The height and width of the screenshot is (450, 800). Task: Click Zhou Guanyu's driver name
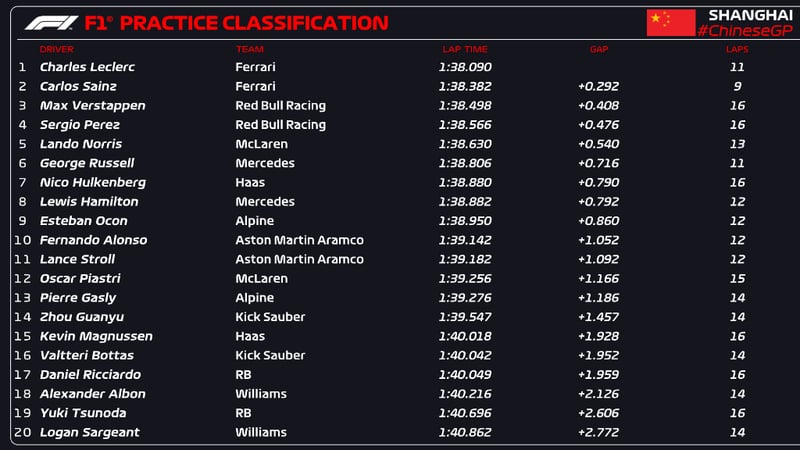coord(80,317)
